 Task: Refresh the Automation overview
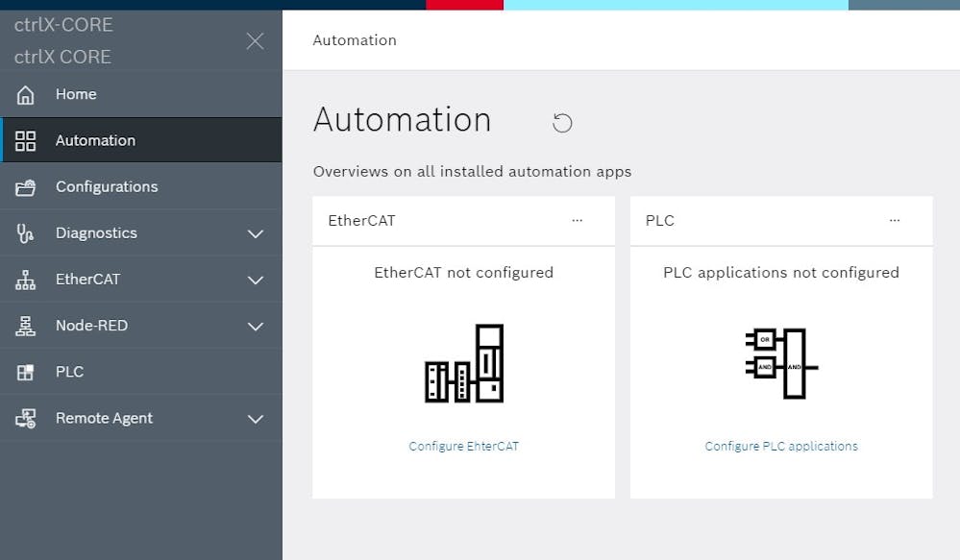tap(562, 123)
